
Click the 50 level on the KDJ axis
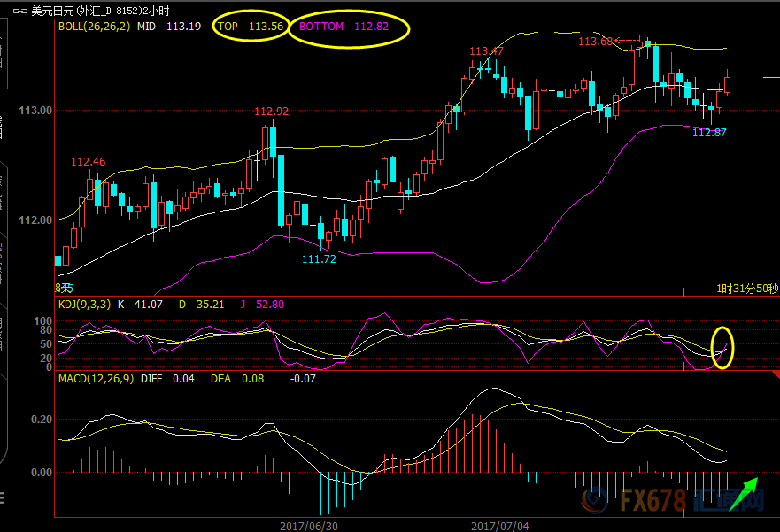click(x=46, y=344)
